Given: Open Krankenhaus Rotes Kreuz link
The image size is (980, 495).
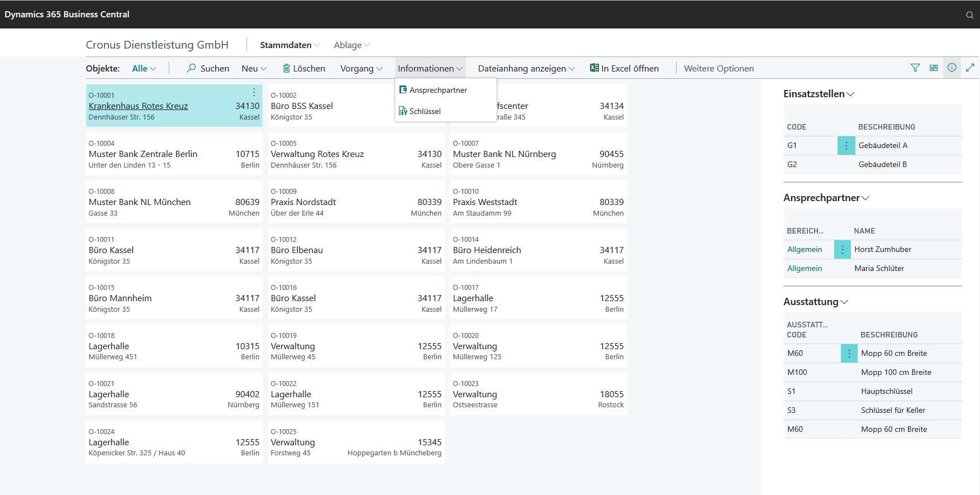Looking at the screenshot, I should coord(138,106).
